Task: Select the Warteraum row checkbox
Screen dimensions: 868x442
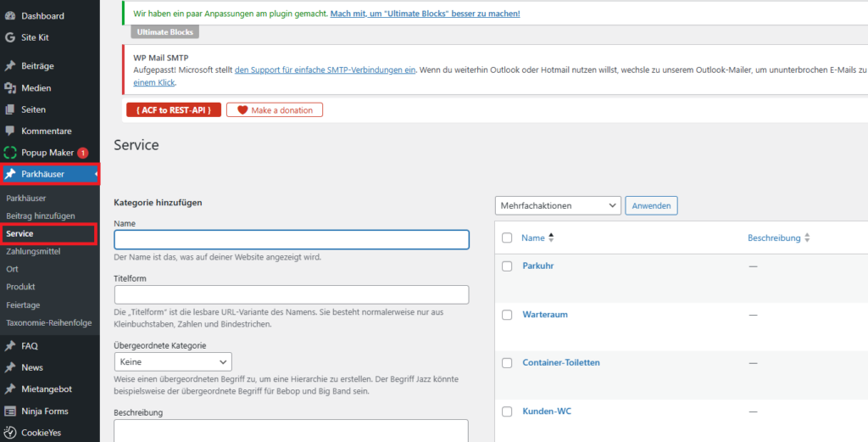Action: [x=507, y=315]
